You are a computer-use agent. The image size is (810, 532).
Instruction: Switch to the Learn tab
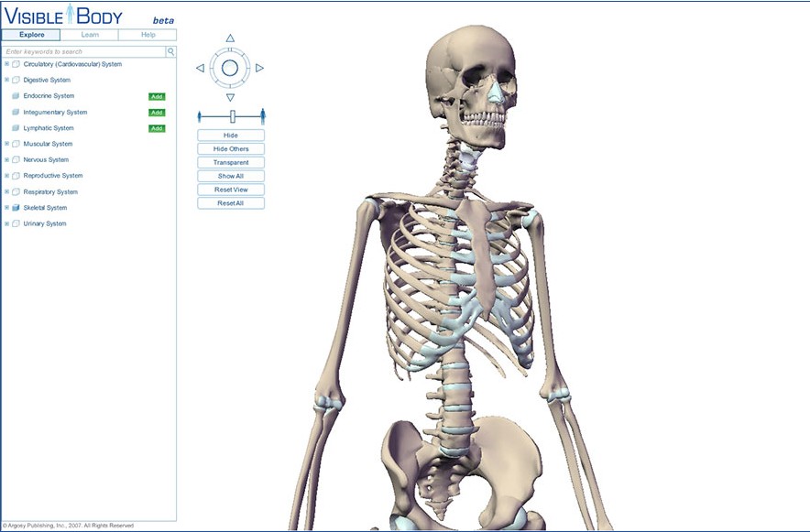pyautogui.click(x=90, y=35)
